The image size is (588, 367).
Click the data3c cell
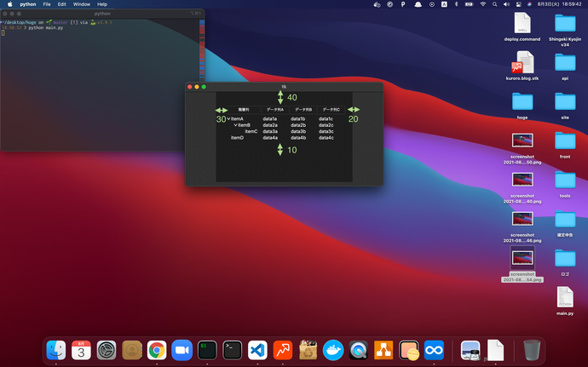(x=326, y=132)
